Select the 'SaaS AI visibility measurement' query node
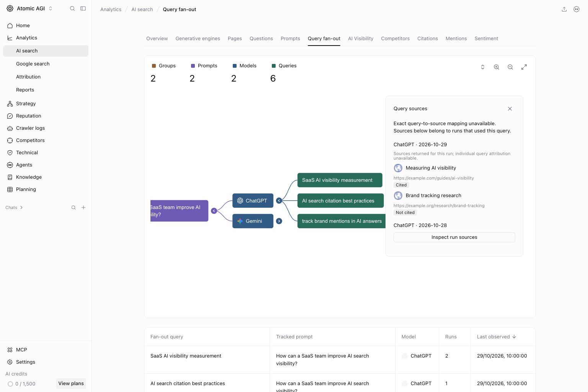588x392 pixels. click(340, 180)
